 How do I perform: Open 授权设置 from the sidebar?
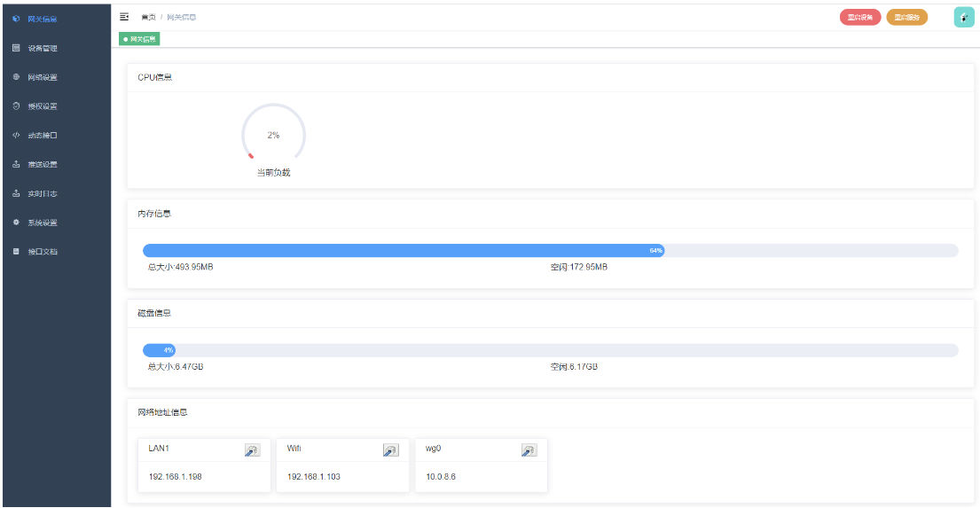(x=43, y=106)
